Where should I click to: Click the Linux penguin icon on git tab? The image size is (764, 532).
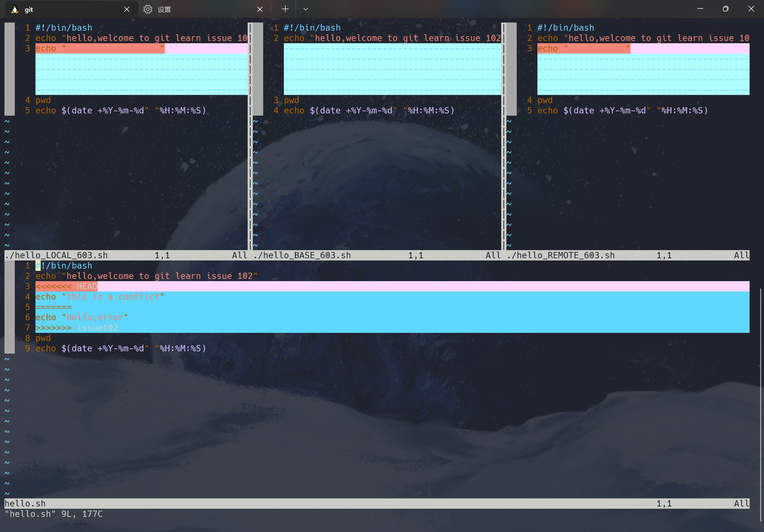(x=15, y=10)
